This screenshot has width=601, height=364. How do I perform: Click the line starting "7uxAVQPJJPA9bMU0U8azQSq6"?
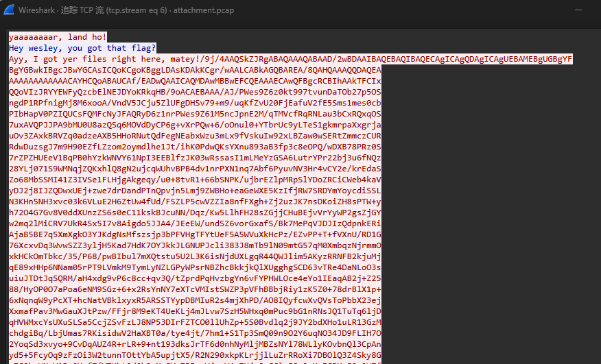tap(195, 125)
